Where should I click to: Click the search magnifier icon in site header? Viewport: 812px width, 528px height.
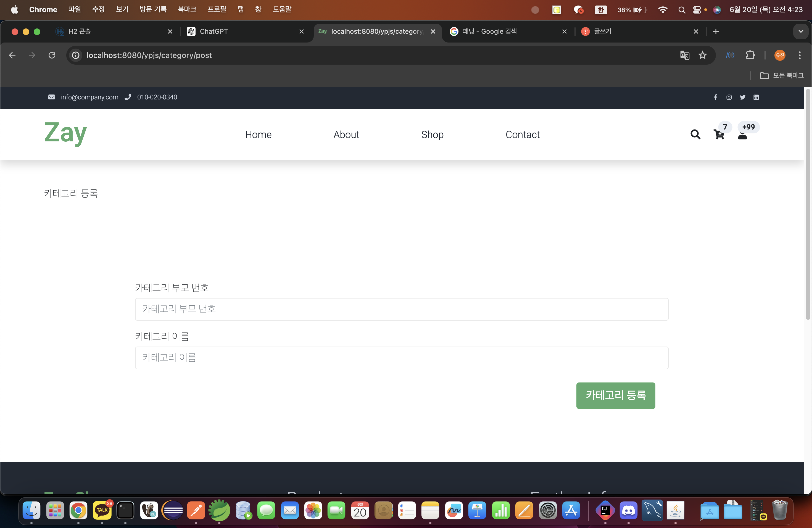695,134
